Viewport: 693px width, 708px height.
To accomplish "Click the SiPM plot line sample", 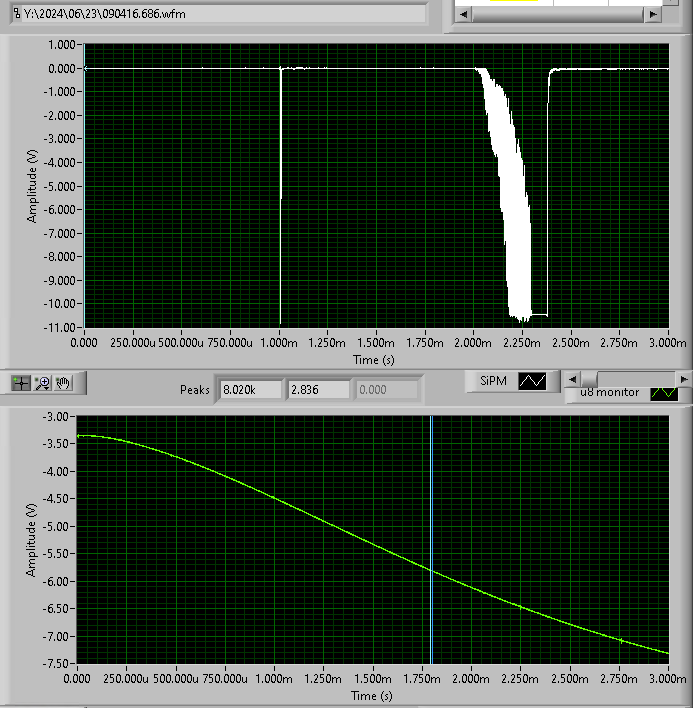I will (532, 382).
